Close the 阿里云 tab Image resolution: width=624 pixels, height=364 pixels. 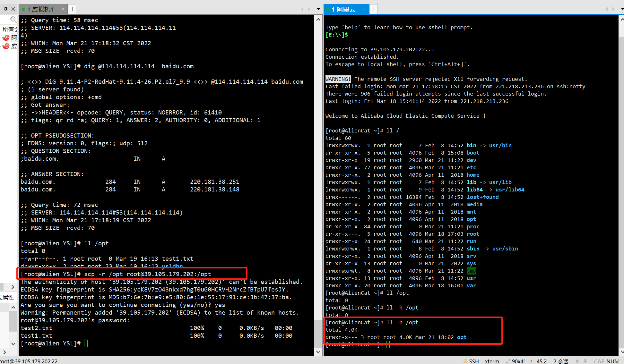tap(364, 9)
